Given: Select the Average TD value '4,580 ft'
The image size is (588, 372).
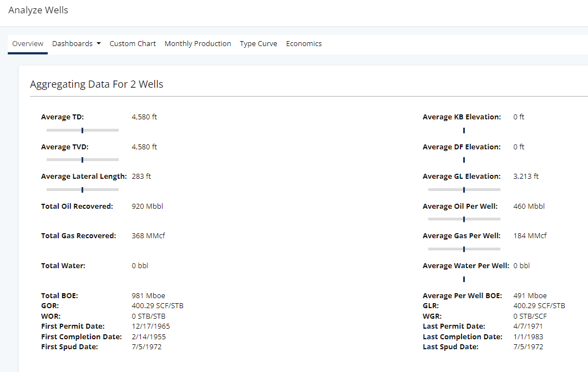Looking at the screenshot, I should point(144,117).
